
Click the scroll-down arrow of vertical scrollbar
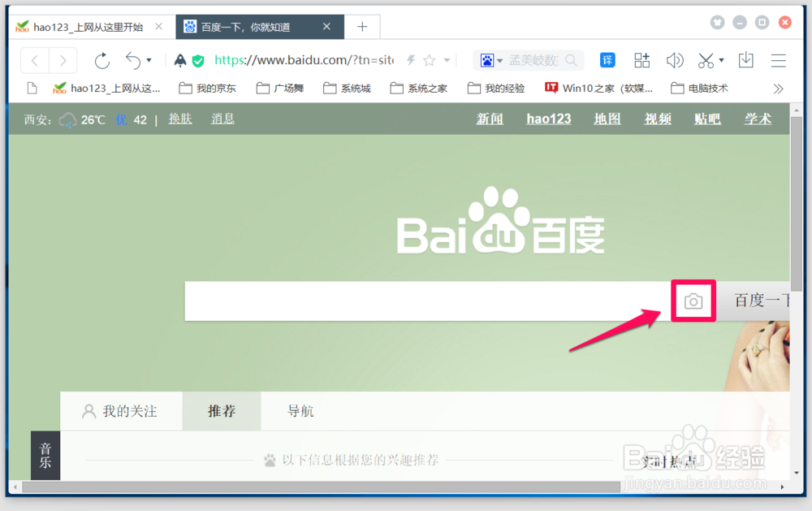point(797,473)
